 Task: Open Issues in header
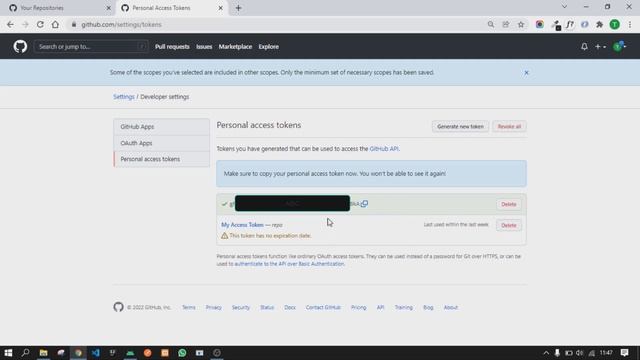[x=204, y=47]
